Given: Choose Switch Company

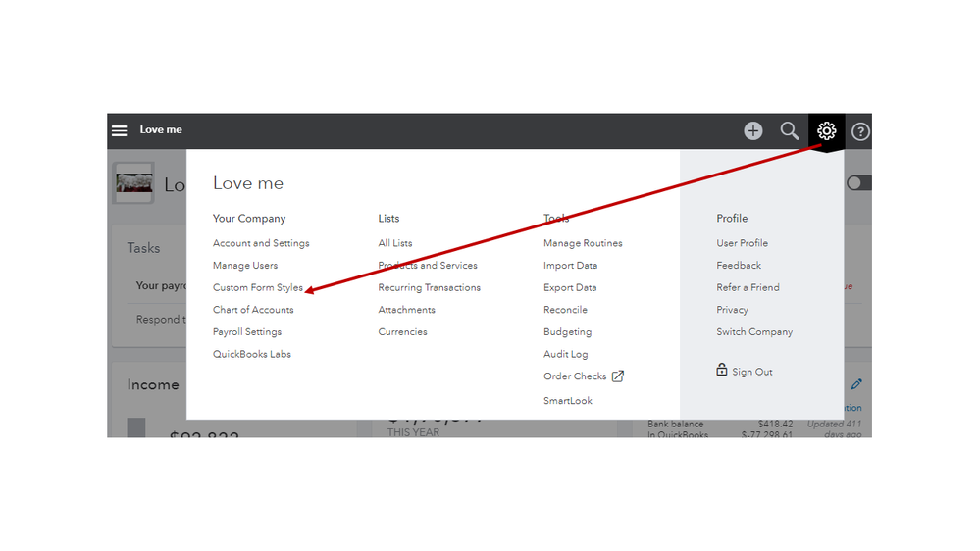Looking at the screenshot, I should point(754,331).
